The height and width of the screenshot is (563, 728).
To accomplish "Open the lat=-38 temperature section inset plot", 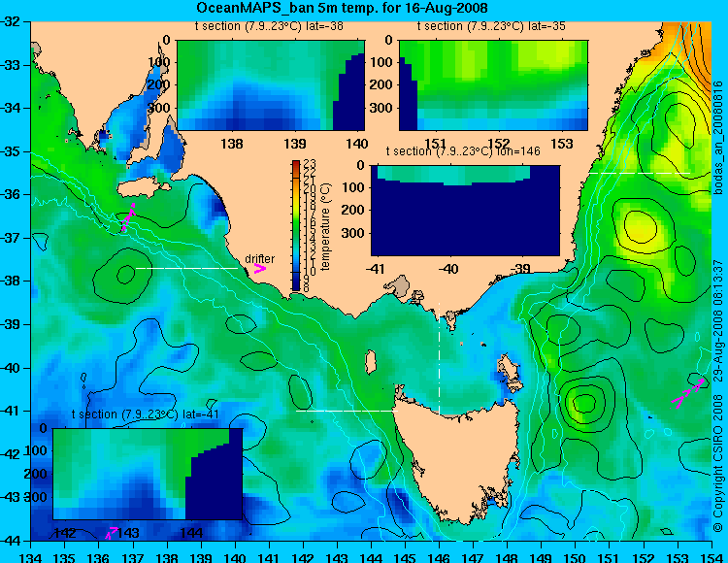I will point(271,85).
